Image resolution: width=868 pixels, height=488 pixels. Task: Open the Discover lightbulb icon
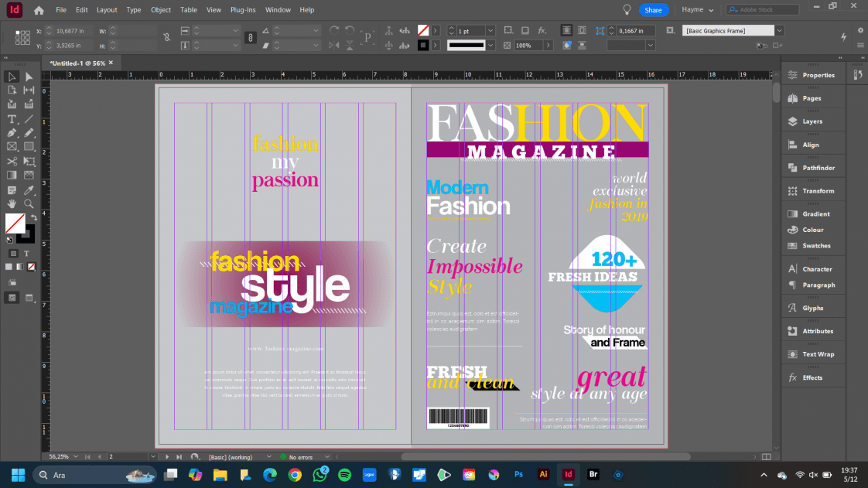(627, 10)
